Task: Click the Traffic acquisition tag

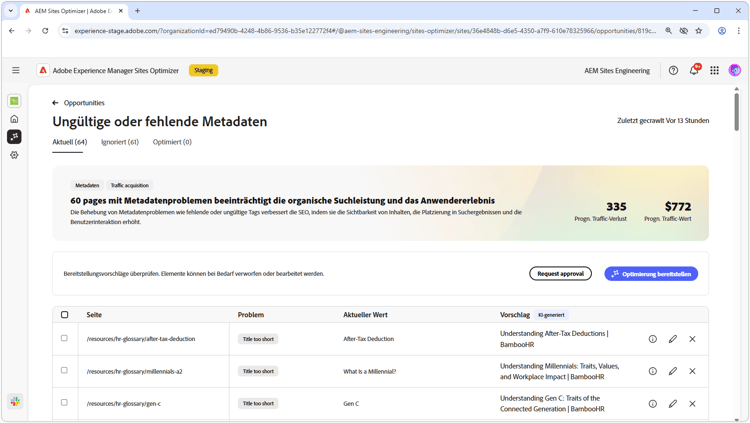Action: [130, 185]
